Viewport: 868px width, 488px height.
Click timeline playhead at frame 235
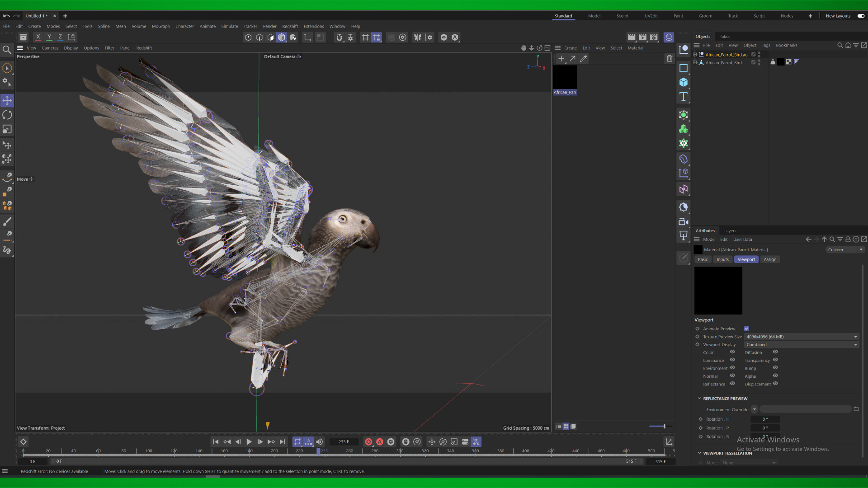point(318,450)
